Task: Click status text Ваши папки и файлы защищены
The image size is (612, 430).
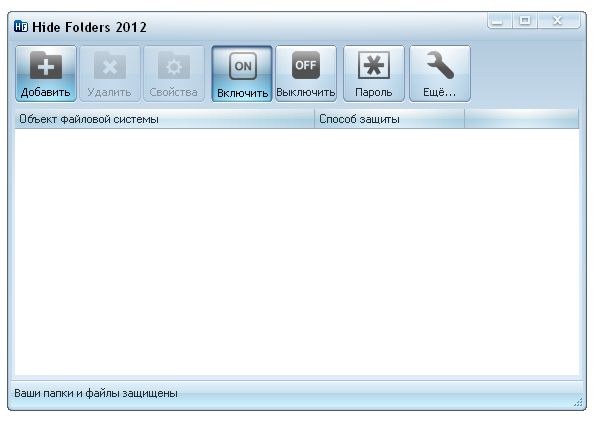Action: click(96, 393)
